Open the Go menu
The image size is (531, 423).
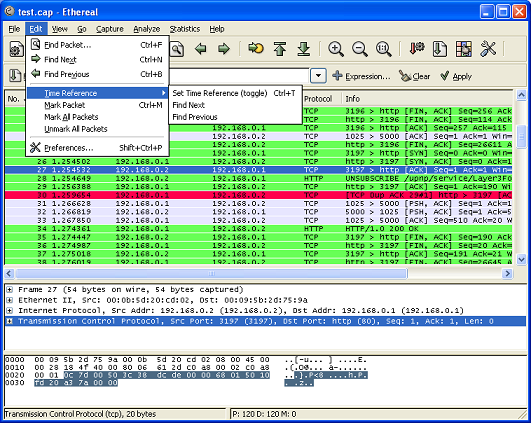coord(82,29)
